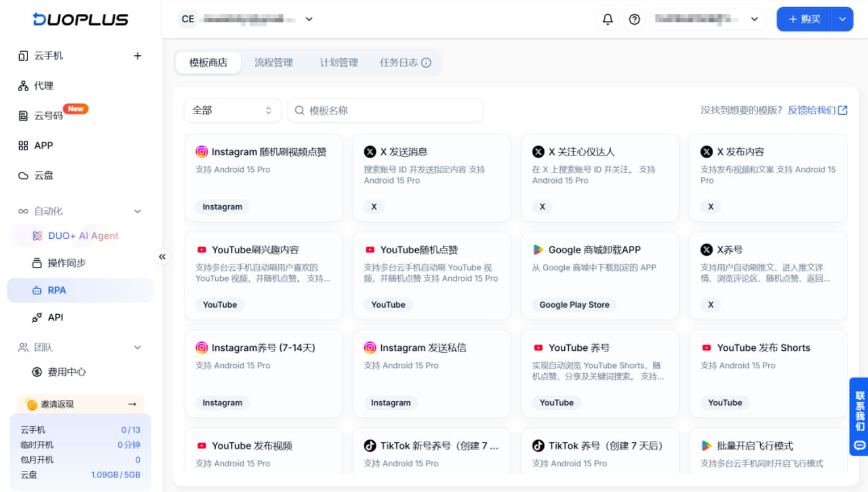Collapse the 自动化 section chevron
Screen dimensions: 868x492
pyautogui.click(x=138, y=211)
